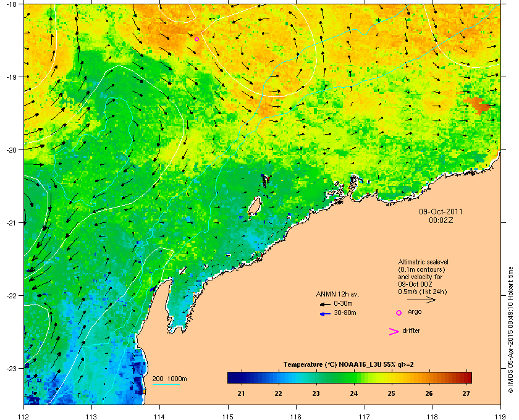Click the latitude axis label -23
The image size is (519, 420).
click(x=11, y=368)
